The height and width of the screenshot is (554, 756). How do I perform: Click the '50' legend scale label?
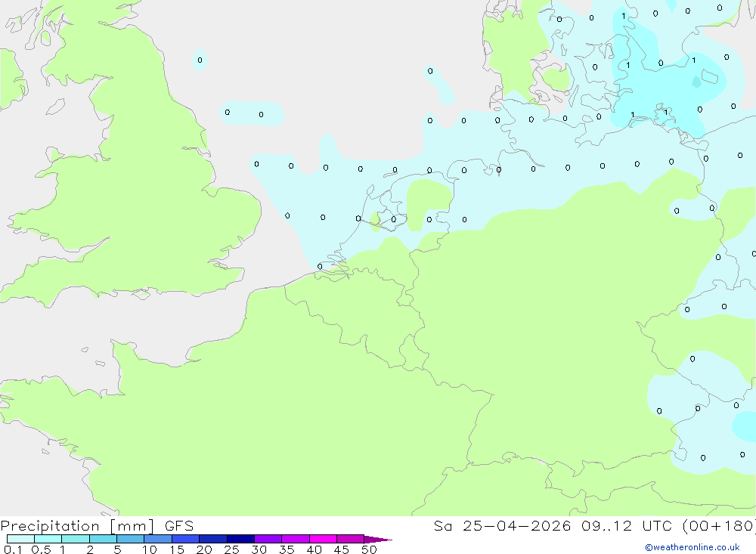tap(369, 549)
